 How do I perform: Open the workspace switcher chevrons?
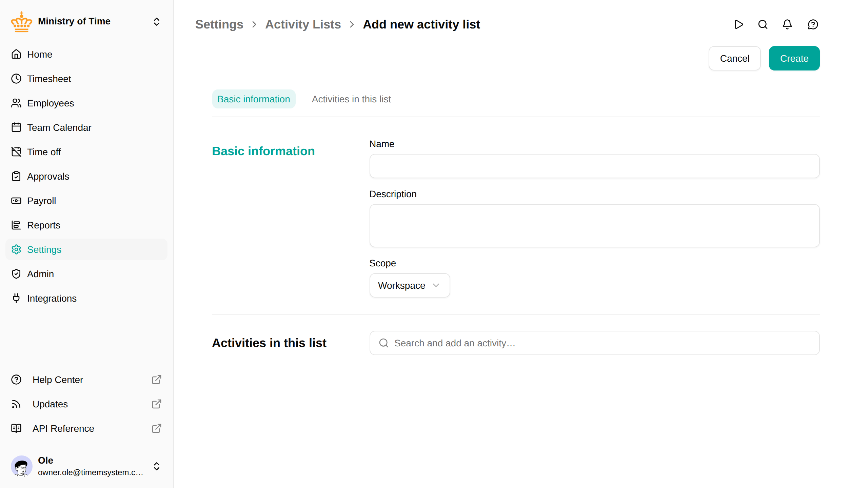(x=156, y=22)
